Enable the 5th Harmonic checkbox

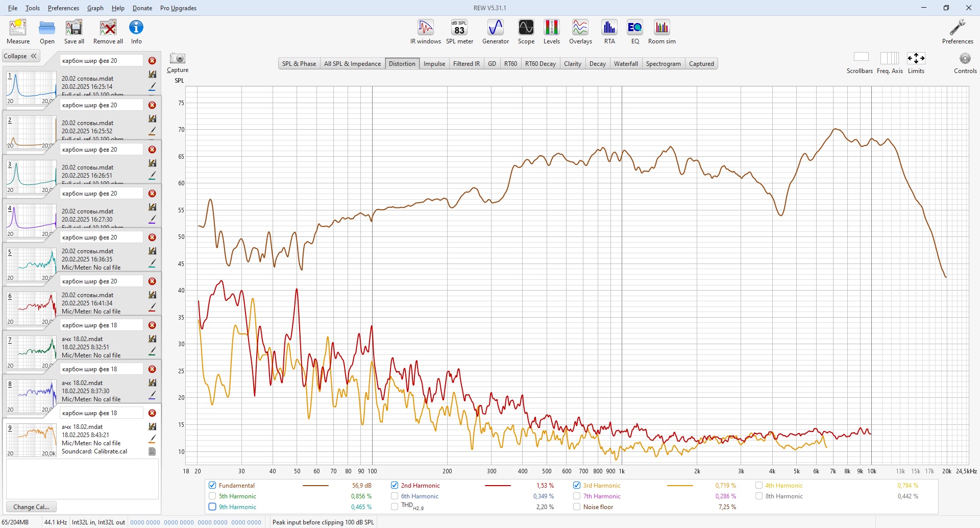click(x=212, y=496)
